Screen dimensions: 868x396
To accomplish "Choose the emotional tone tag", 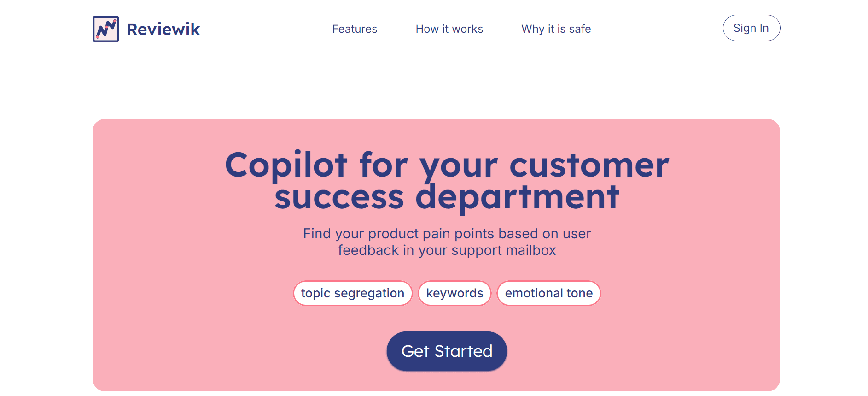I will [x=548, y=293].
